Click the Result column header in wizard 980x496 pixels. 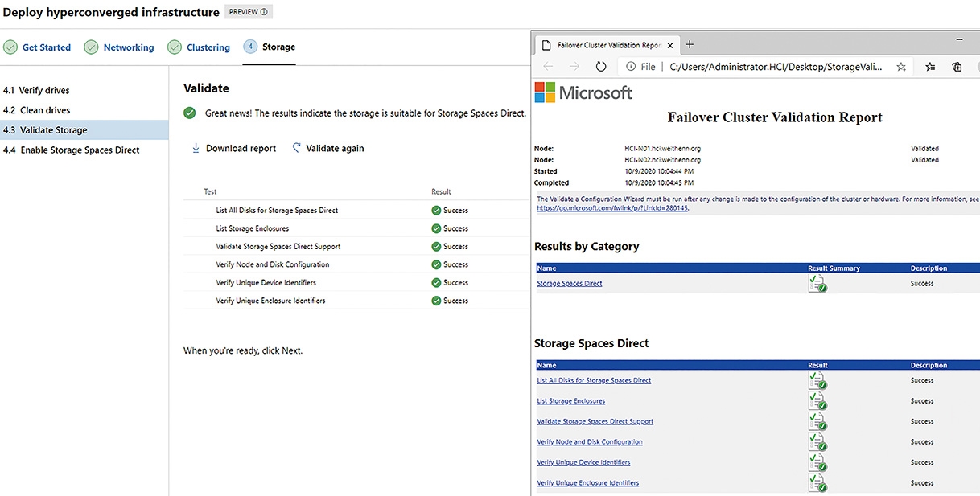(441, 192)
